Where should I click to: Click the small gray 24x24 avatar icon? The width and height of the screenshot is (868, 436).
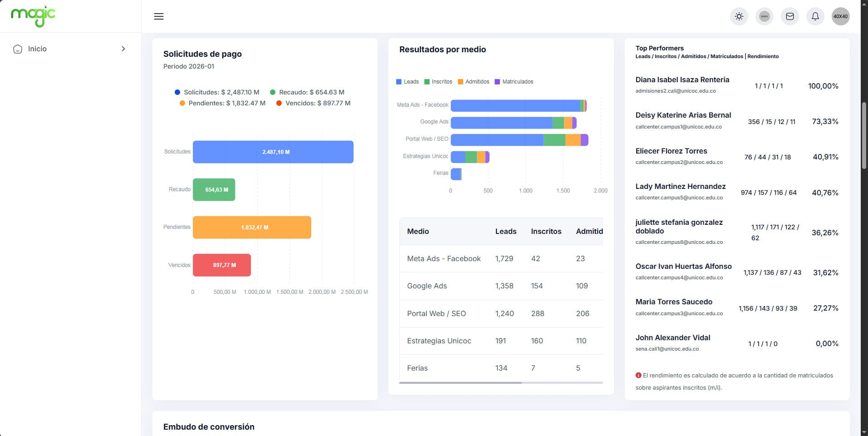[765, 16]
